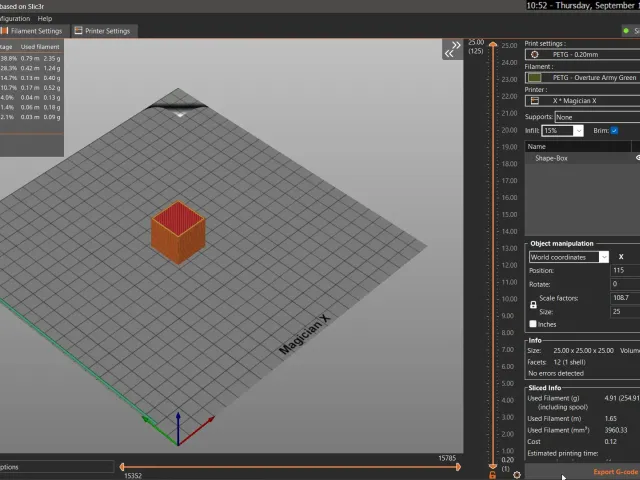Click the Filament Settings tab icon

point(4,31)
